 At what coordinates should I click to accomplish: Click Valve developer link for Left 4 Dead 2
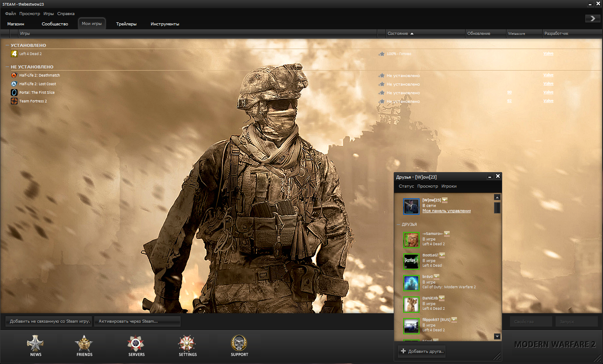548,54
